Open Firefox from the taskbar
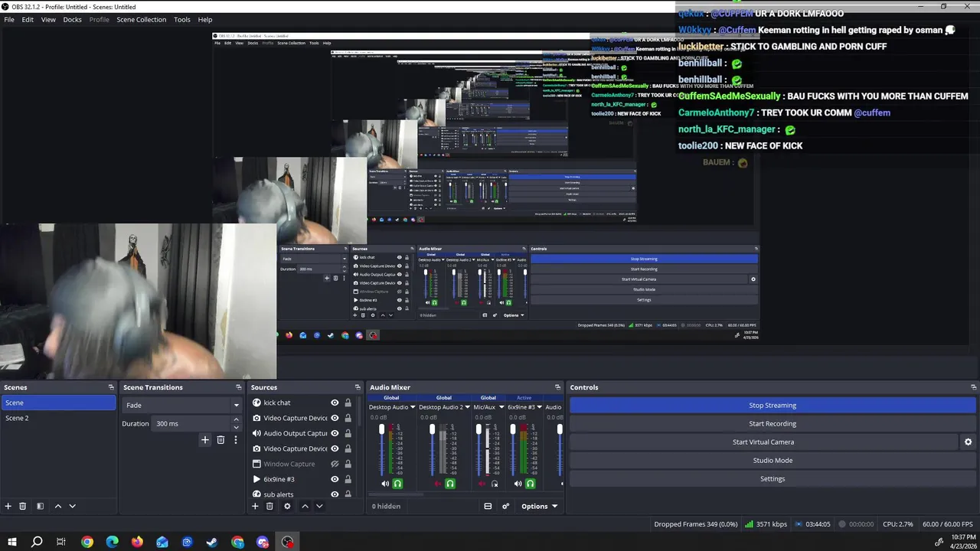The image size is (980, 551). point(137,542)
